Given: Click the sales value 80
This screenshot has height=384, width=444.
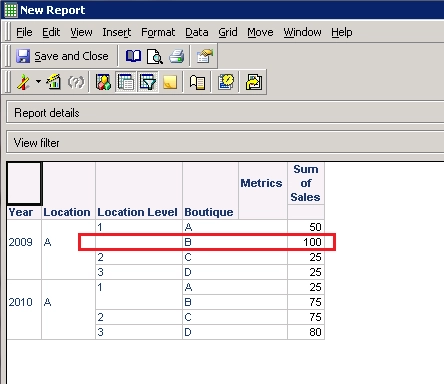Looking at the screenshot, I should pos(315,332).
